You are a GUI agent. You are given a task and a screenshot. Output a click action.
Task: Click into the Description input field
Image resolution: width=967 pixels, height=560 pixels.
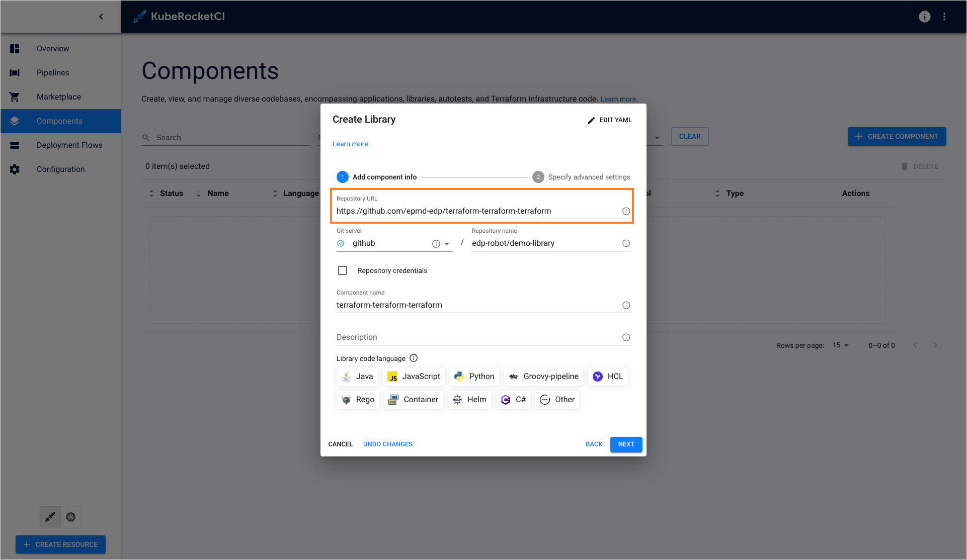point(477,337)
